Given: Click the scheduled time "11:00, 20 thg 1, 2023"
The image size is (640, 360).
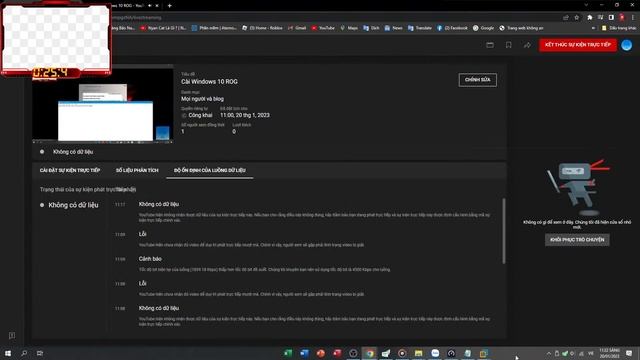Looking at the screenshot, I should coord(245,116).
